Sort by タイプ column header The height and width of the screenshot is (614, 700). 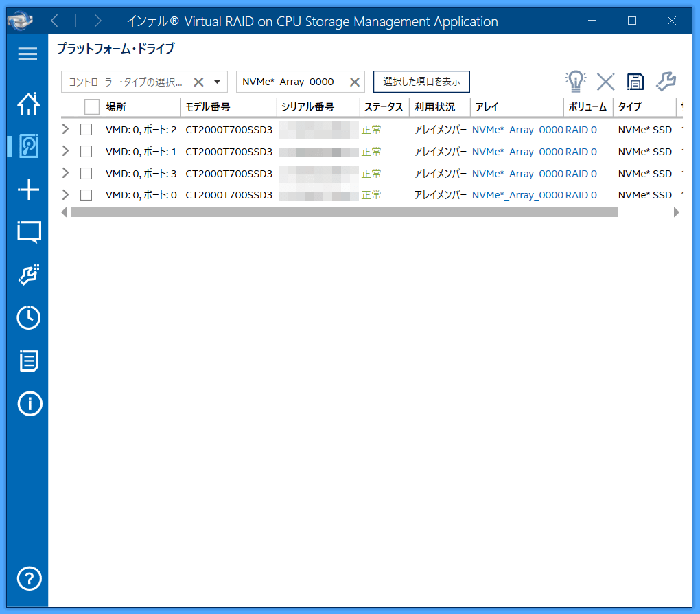point(629,107)
